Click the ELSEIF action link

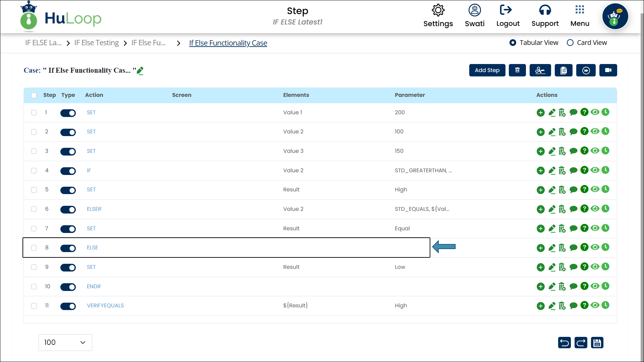point(94,209)
